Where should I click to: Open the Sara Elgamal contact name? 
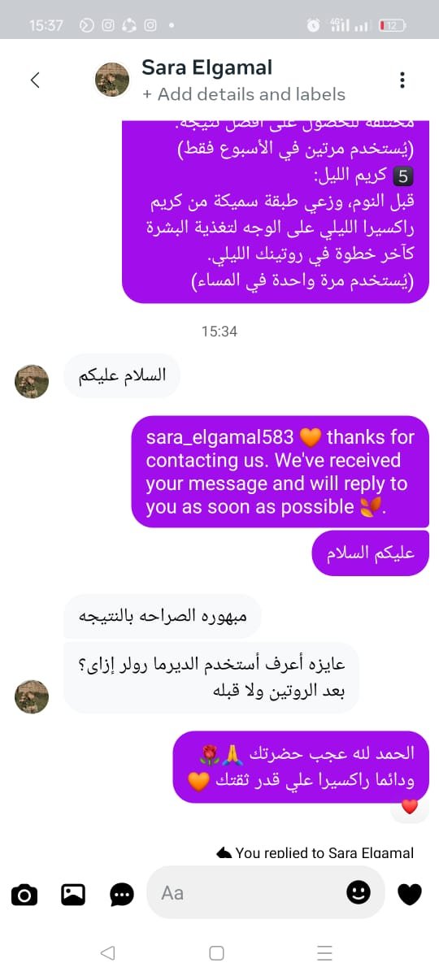(x=207, y=67)
